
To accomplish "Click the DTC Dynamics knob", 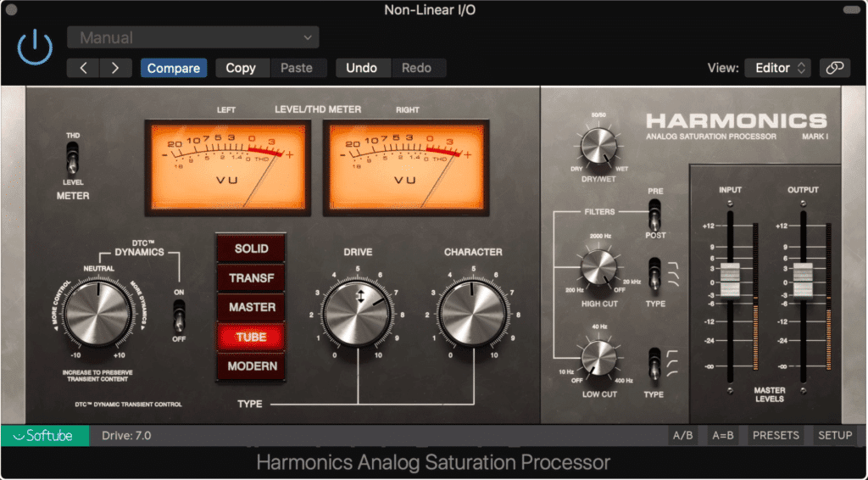I will pyautogui.click(x=97, y=313).
